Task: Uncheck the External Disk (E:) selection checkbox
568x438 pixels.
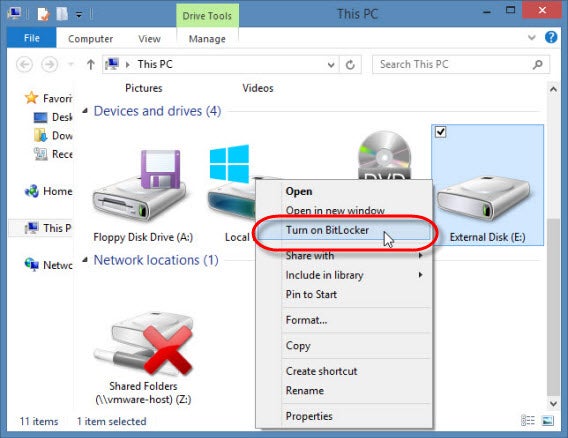Action: tap(440, 132)
